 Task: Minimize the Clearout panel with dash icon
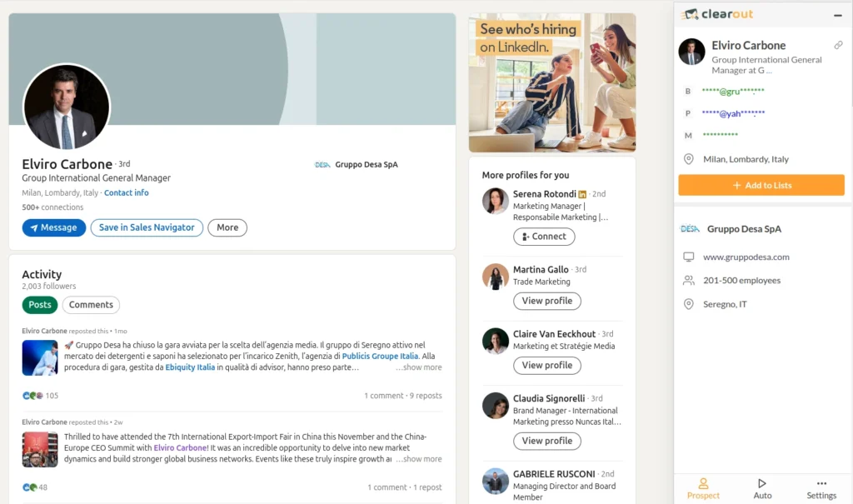(838, 15)
